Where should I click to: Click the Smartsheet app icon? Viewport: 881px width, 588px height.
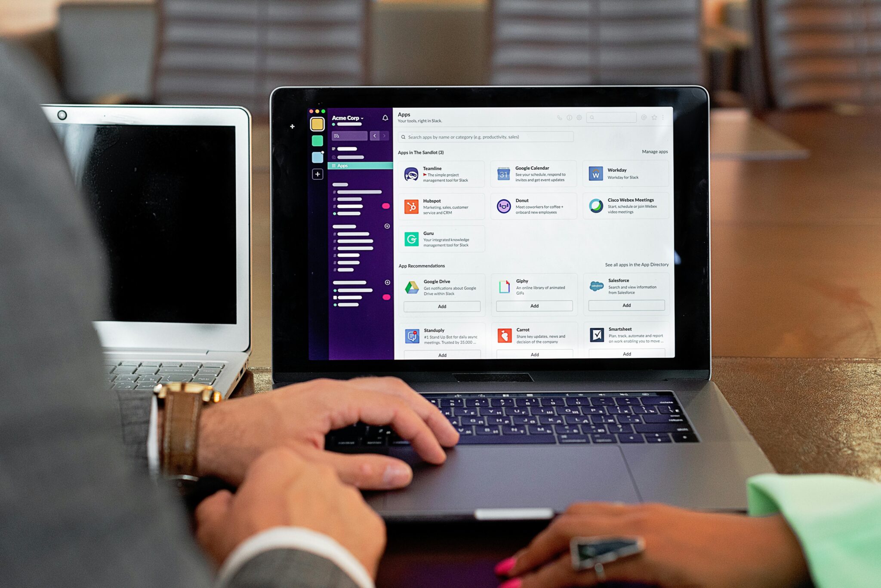[x=596, y=336]
